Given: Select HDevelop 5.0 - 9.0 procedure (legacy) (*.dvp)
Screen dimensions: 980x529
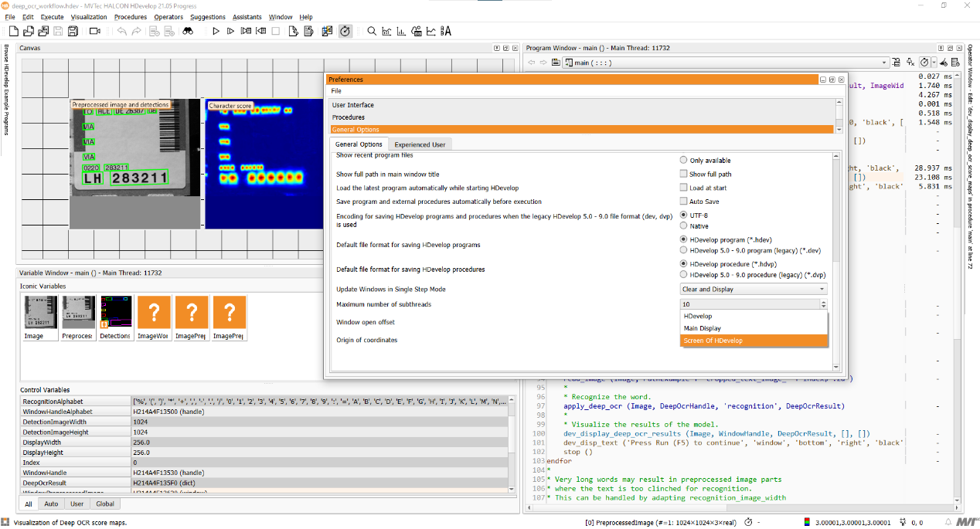Looking at the screenshot, I should click(x=683, y=274).
